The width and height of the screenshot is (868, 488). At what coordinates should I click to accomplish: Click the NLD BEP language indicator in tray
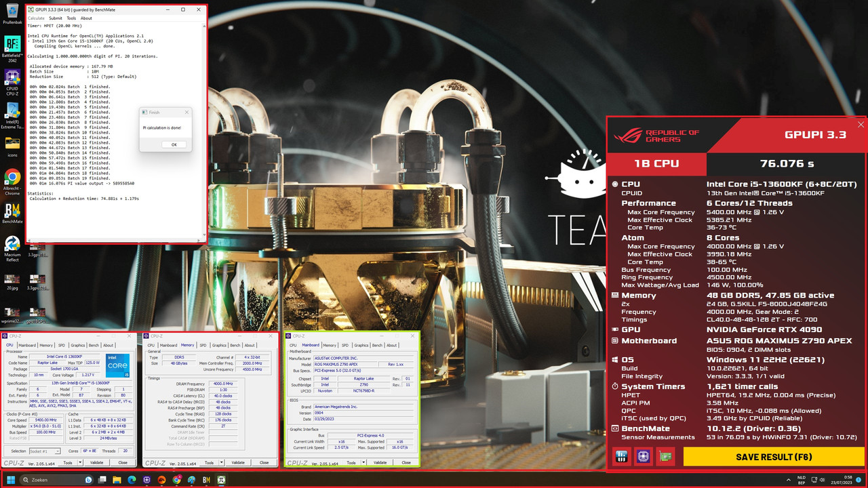[x=802, y=480]
